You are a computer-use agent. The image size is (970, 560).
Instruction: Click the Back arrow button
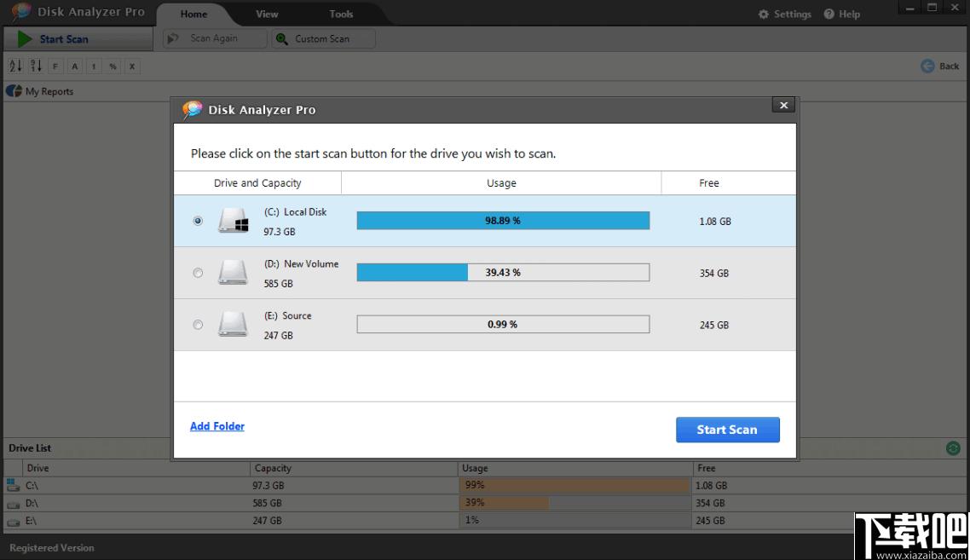939,66
